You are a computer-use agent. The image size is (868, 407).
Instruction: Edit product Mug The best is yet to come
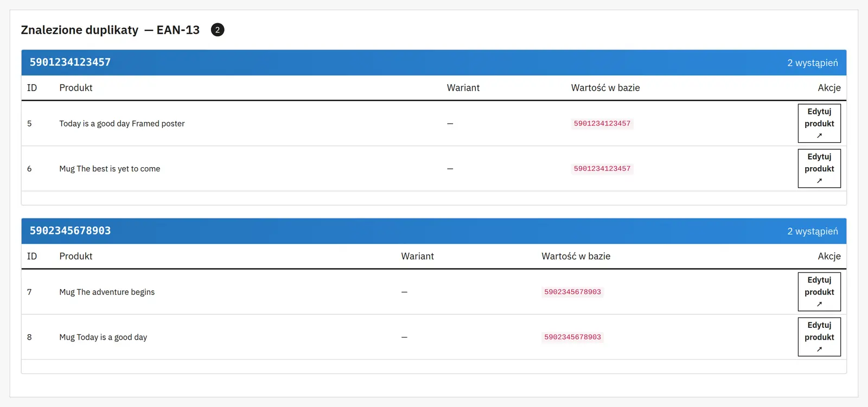[x=819, y=168]
